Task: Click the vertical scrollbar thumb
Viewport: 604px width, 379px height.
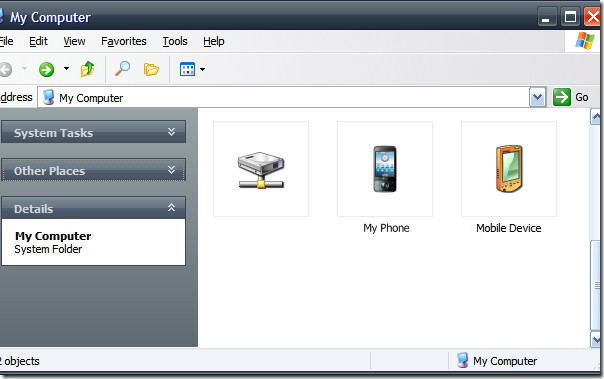Action: click(x=596, y=285)
